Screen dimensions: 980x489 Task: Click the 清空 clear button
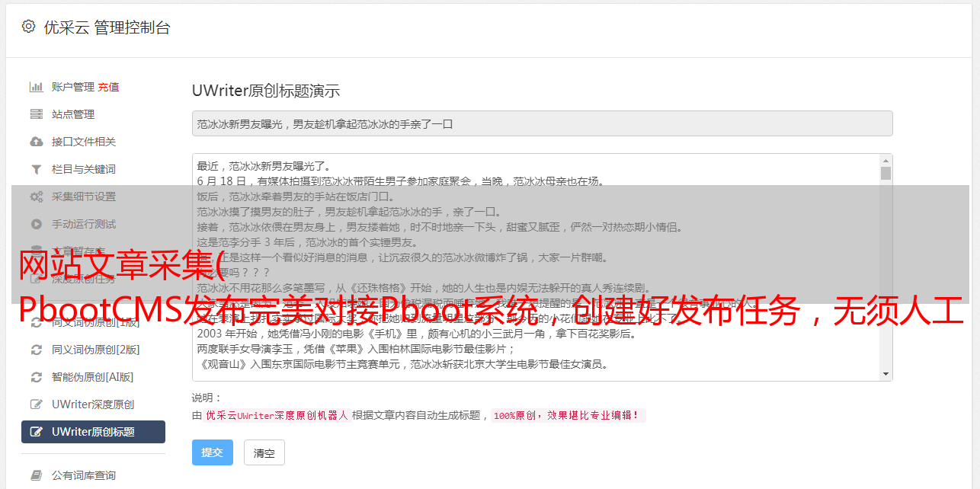[264, 452]
